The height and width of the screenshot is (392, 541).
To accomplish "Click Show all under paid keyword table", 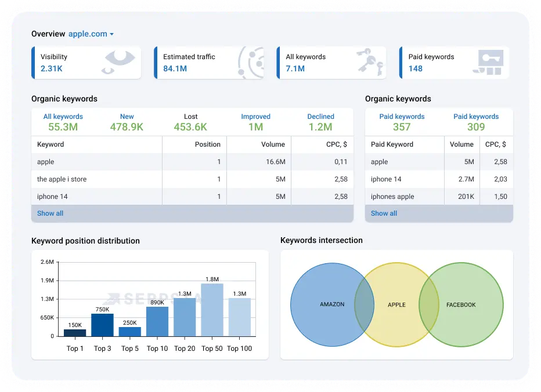I will 384,213.
